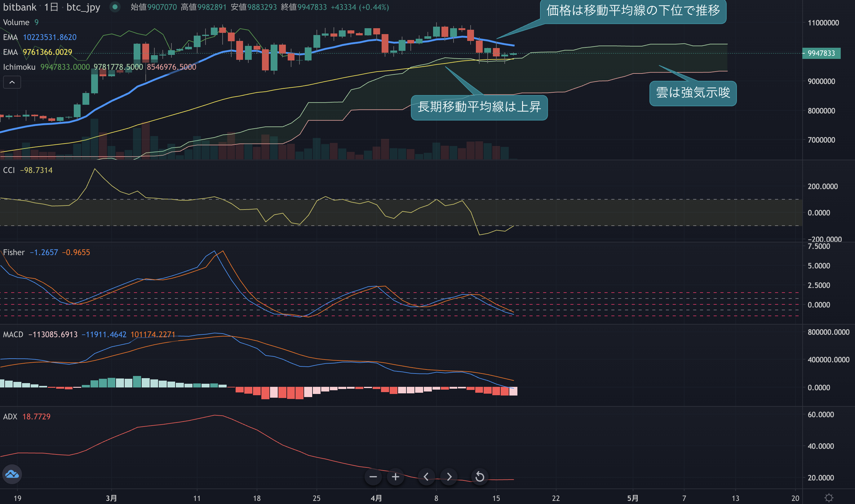Screen dimensions: 855x504
Task: Reset the chart view with the reload icon
Action: click(x=480, y=477)
